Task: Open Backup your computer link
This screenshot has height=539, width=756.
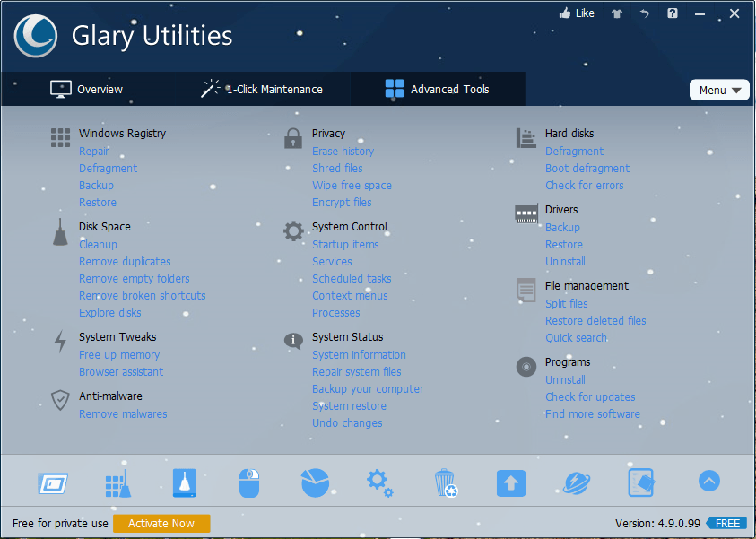Action: pos(368,389)
